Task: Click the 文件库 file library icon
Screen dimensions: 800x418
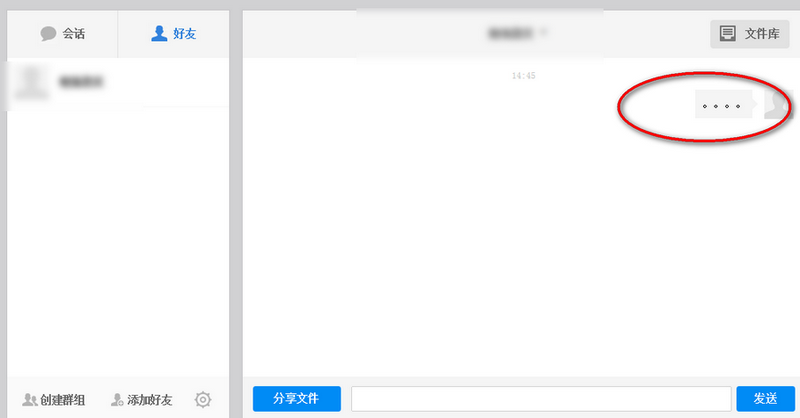Action: [728, 34]
